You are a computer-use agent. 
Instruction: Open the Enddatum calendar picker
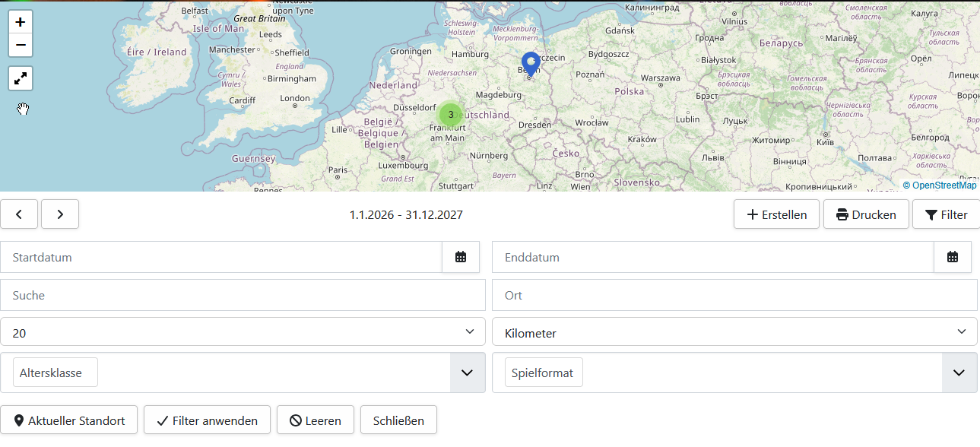952,257
